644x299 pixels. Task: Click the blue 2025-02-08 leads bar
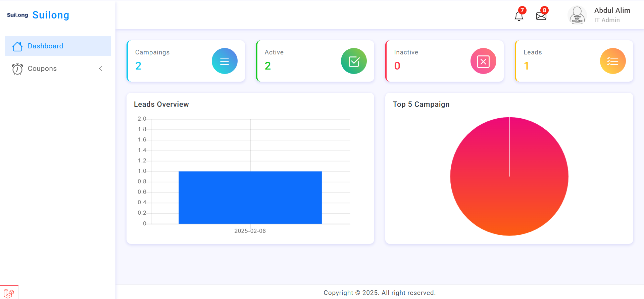(x=250, y=198)
